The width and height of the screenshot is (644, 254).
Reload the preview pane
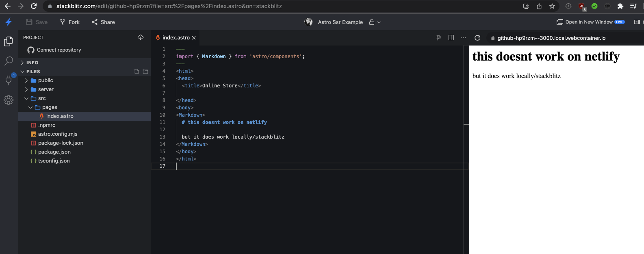(x=477, y=38)
